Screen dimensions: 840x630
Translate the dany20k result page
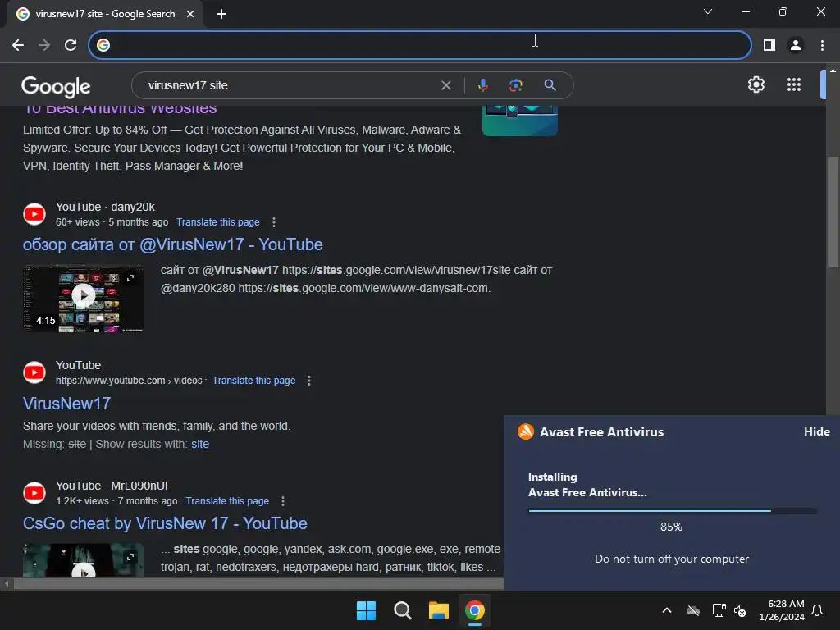pos(218,221)
